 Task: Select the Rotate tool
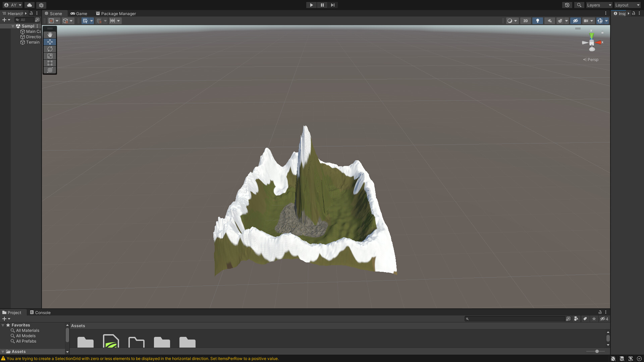click(50, 49)
